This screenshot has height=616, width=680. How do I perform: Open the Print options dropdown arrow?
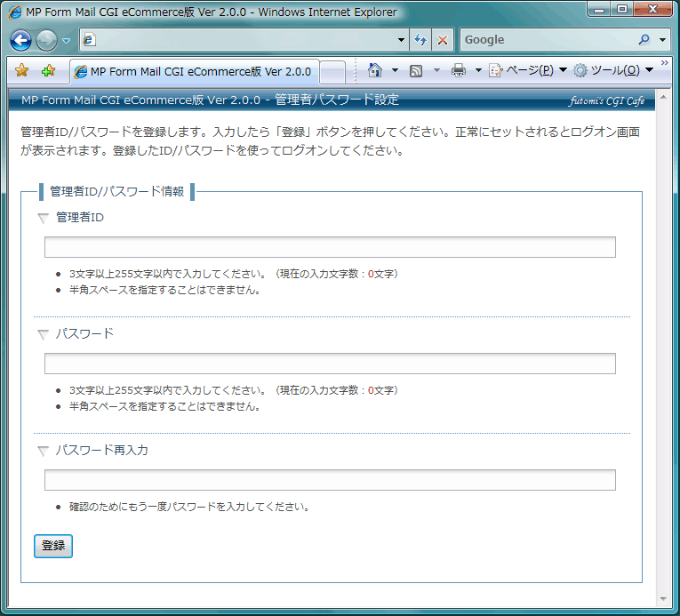pos(478,70)
